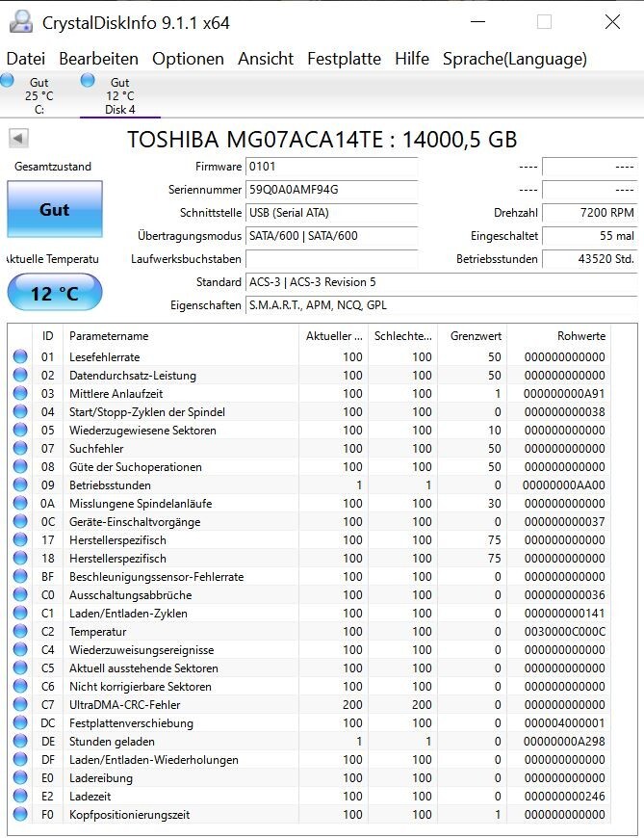Click status icon of Ausschaltungsabbrüche row
Screen dimensions: 644x838
[20, 594]
